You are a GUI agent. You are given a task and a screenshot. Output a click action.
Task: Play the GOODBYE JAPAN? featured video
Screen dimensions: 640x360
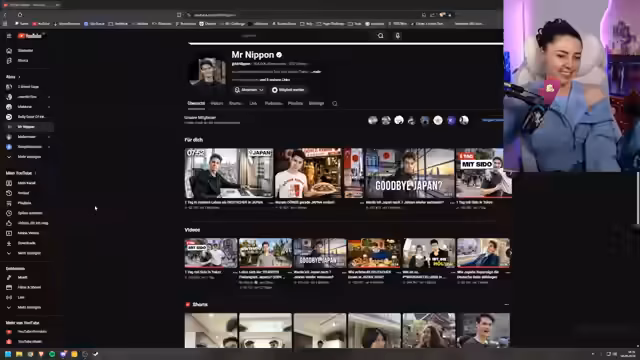pos(410,173)
